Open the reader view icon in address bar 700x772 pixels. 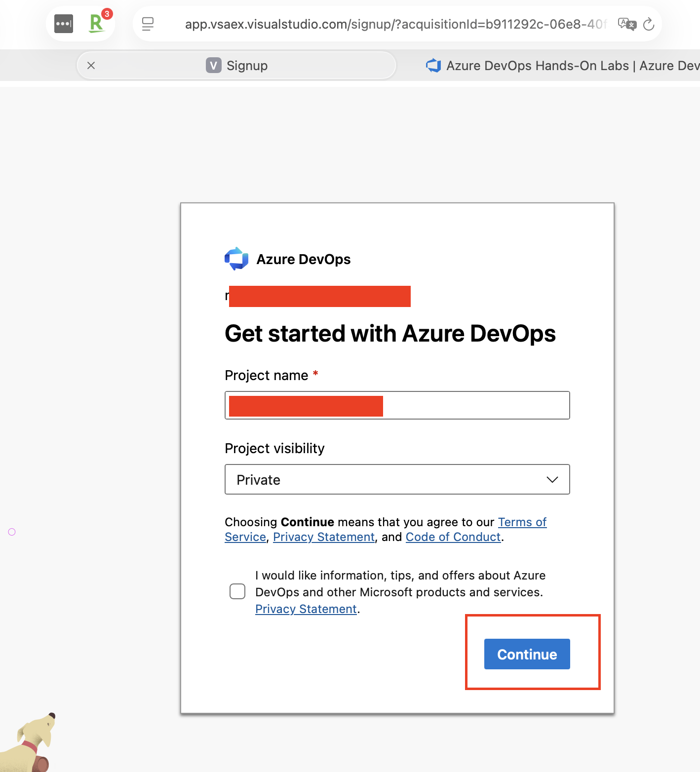tap(148, 24)
